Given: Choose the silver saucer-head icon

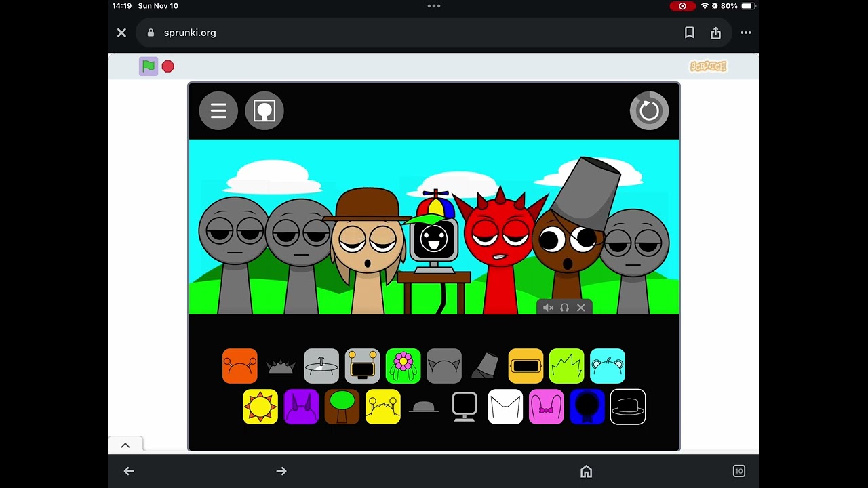Looking at the screenshot, I should (x=321, y=366).
